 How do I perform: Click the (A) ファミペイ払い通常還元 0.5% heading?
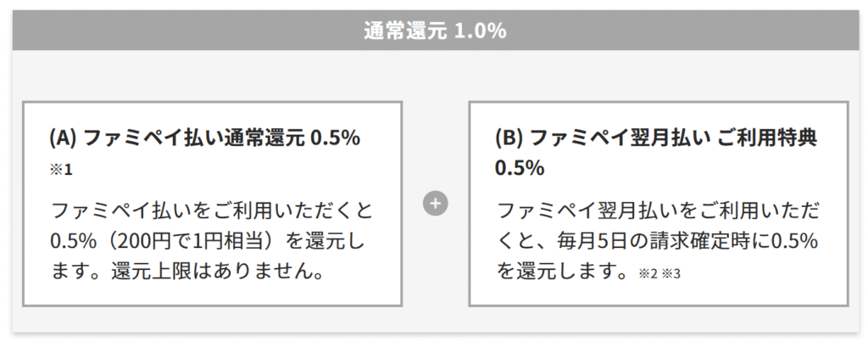point(205,139)
